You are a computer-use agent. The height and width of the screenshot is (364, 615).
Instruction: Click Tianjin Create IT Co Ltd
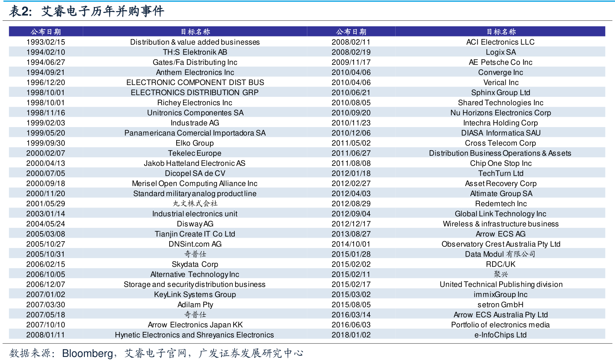coord(195,234)
